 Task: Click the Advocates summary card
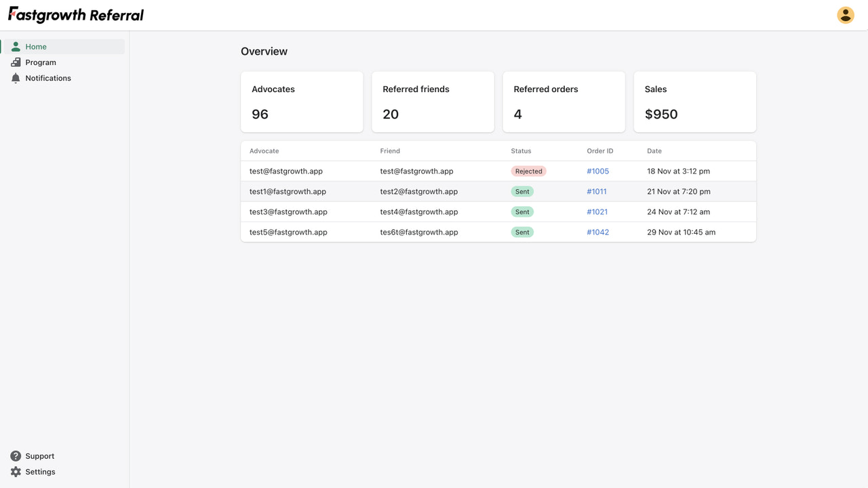[301, 102]
